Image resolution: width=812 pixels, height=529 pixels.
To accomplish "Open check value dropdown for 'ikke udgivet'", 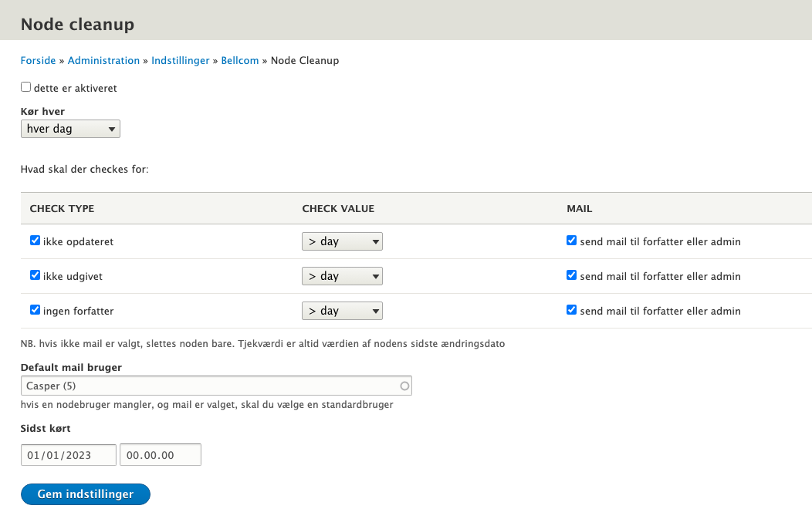I will (x=342, y=276).
